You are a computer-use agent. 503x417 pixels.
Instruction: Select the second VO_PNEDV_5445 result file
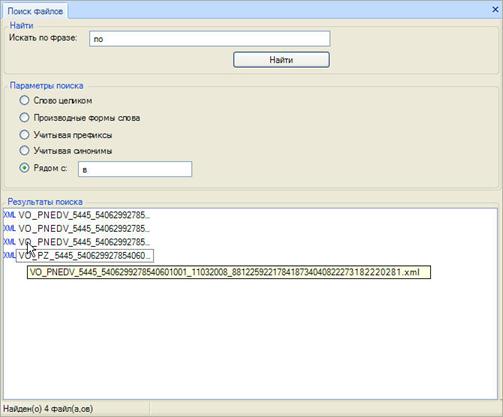[84, 229]
